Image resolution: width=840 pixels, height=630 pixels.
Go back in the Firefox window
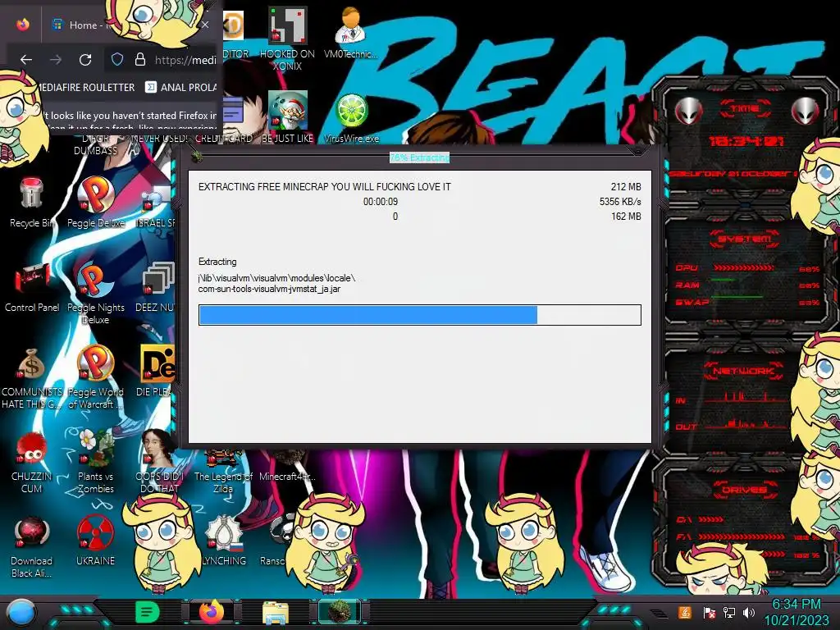[25, 59]
